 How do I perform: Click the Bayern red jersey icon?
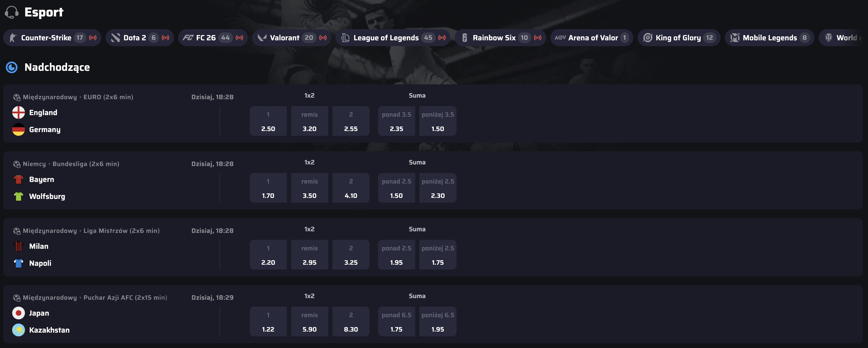[19, 179]
